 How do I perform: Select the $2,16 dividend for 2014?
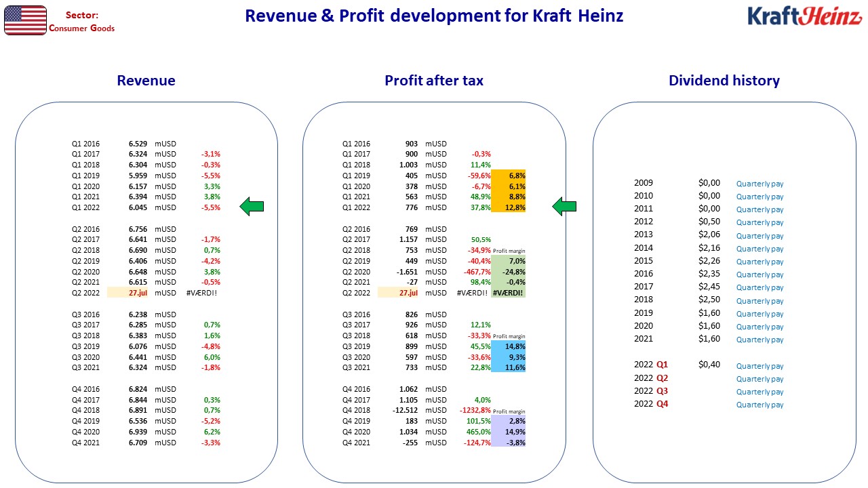tap(709, 248)
